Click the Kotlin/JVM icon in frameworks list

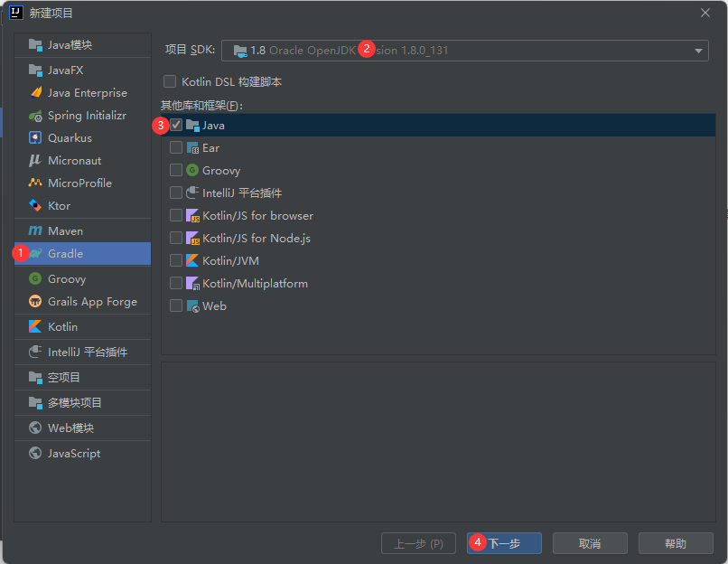click(192, 260)
